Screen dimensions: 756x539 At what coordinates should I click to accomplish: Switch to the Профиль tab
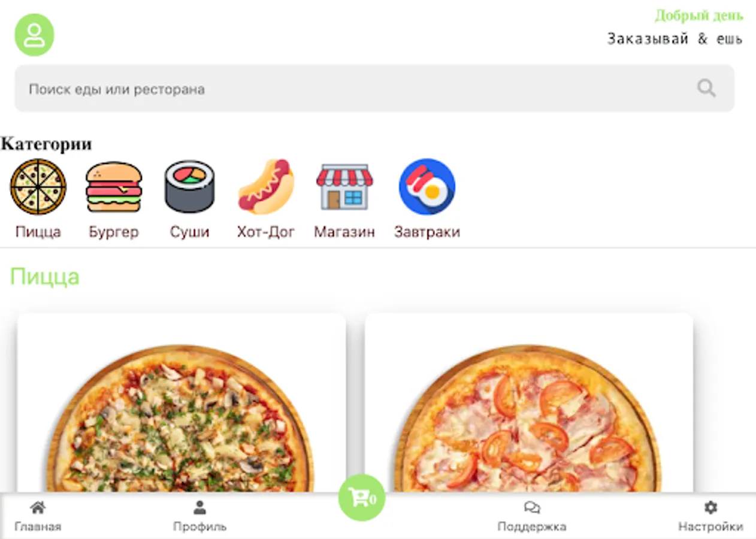tap(199, 517)
